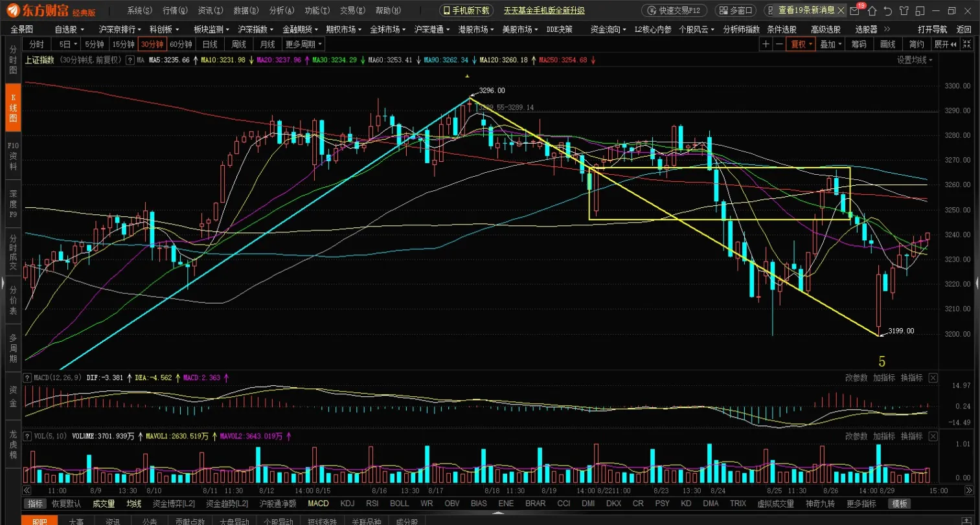
Task: Click the curved back arrow icon
Action: (887, 10)
